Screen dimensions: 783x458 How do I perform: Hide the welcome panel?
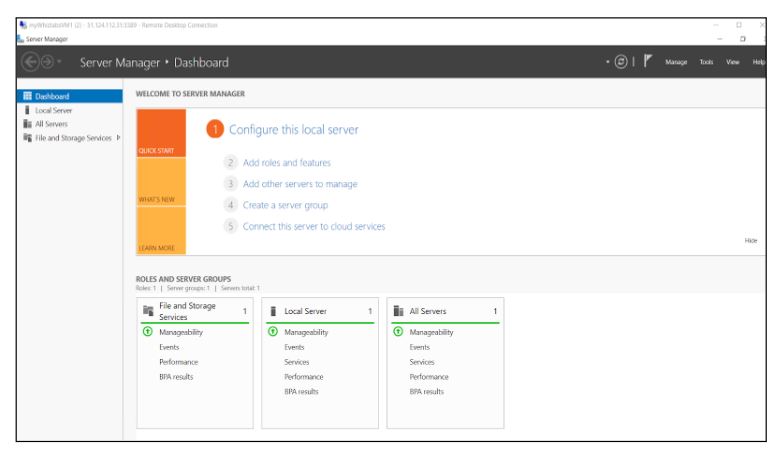(751, 241)
